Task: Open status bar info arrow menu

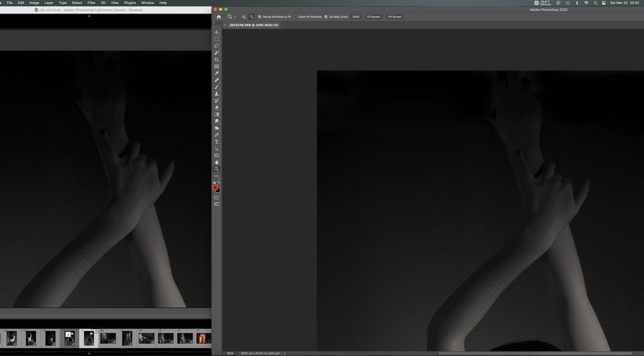Action: (284, 353)
